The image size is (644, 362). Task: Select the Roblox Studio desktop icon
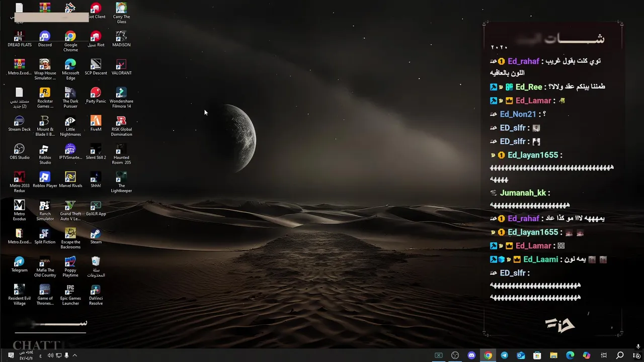(x=45, y=154)
